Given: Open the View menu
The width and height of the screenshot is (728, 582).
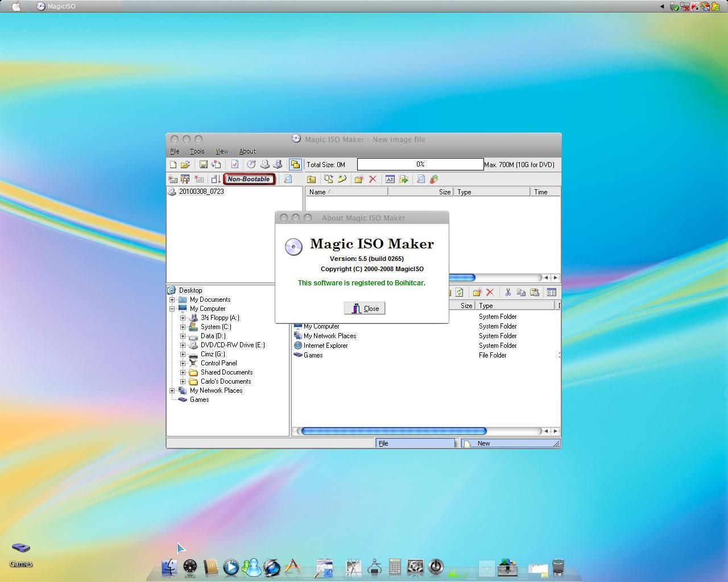Looking at the screenshot, I should [222, 151].
